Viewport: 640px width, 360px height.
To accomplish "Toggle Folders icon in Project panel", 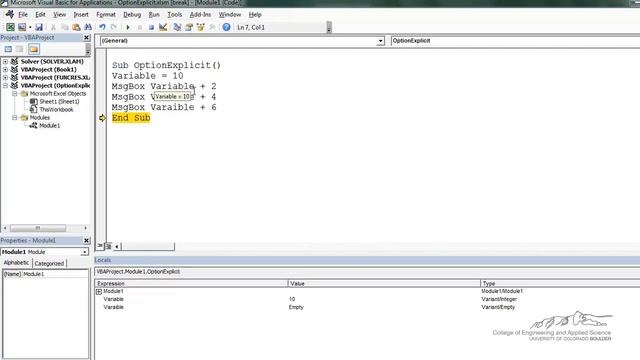I will [33, 49].
